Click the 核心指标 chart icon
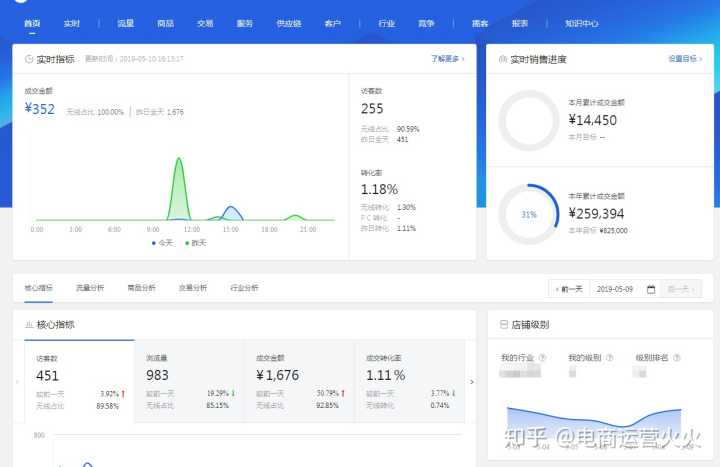This screenshot has width=720, height=467. (x=29, y=325)
